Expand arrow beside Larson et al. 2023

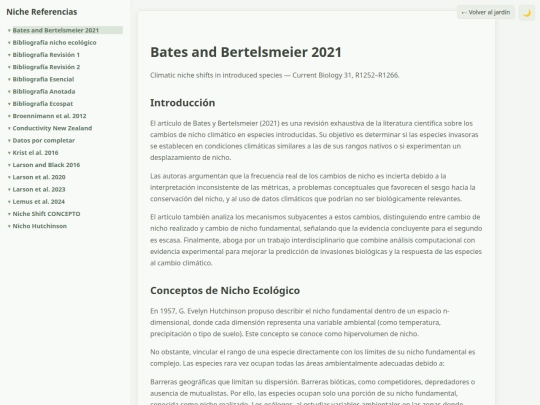click(x=9, y=189)
